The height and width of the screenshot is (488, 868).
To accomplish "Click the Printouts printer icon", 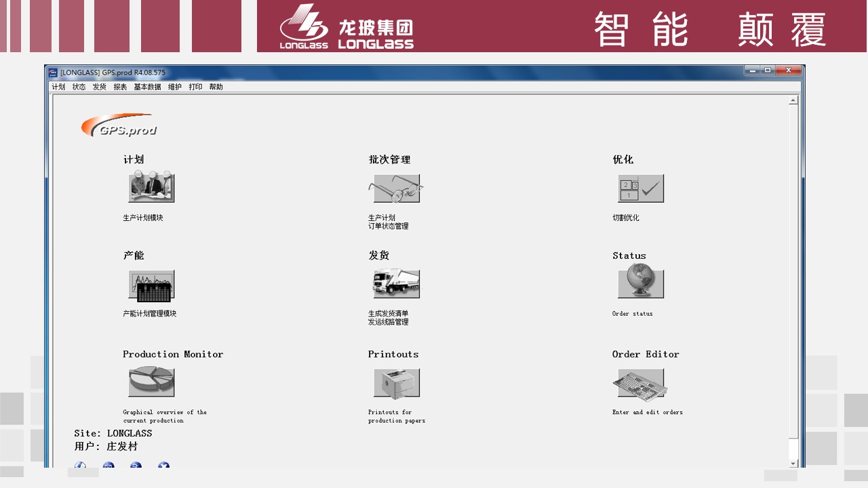I will (396, 383).
